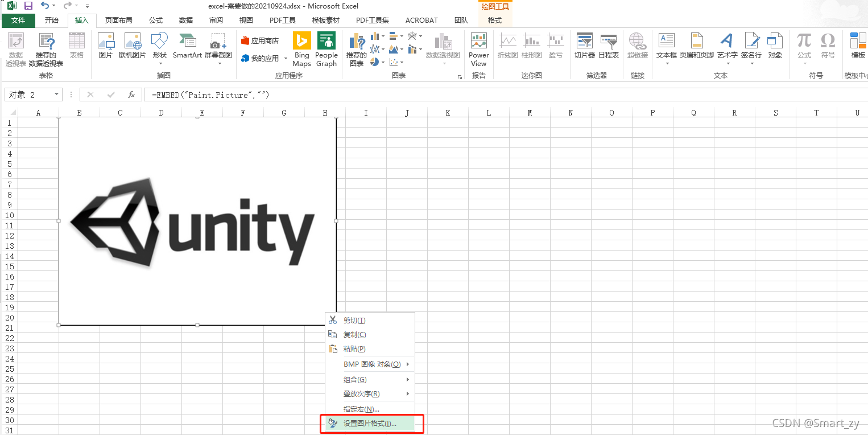The image size is (868, 435).
Task: Launch Bing Maps app
Action: coord(301,50)
